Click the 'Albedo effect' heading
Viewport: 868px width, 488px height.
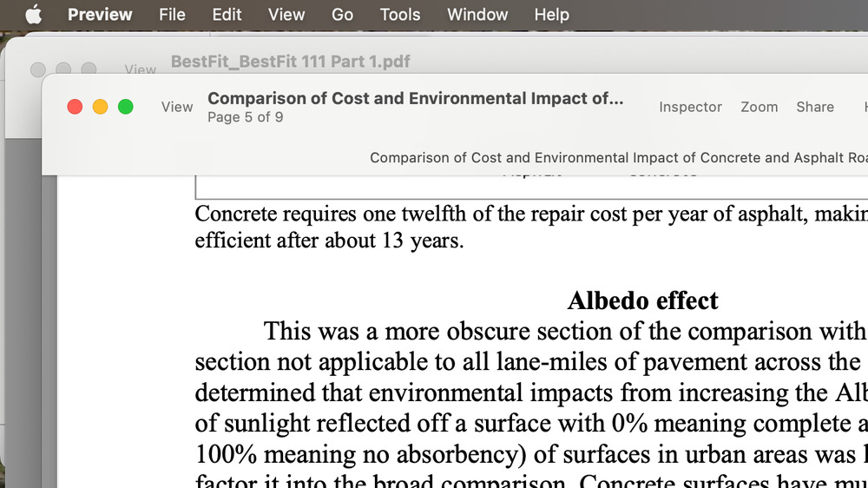[x=642, y=300]
